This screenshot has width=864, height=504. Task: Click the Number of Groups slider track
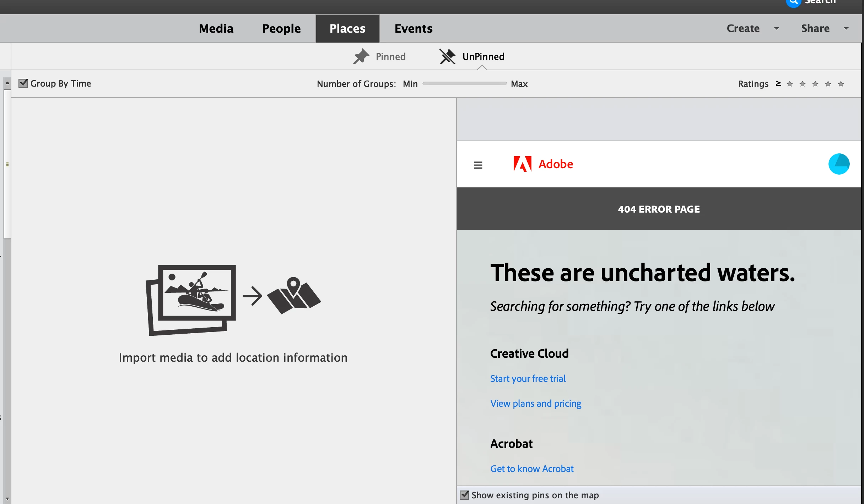(464, 83)
